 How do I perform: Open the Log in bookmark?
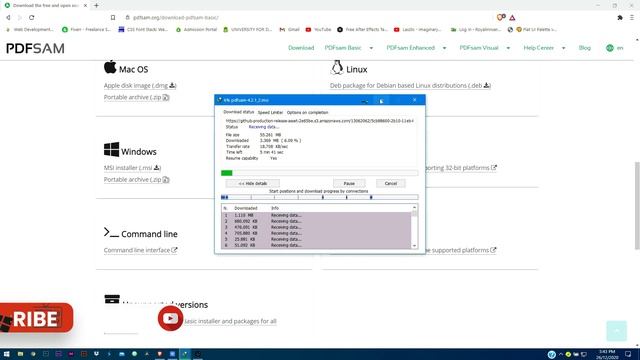(476, 29)
